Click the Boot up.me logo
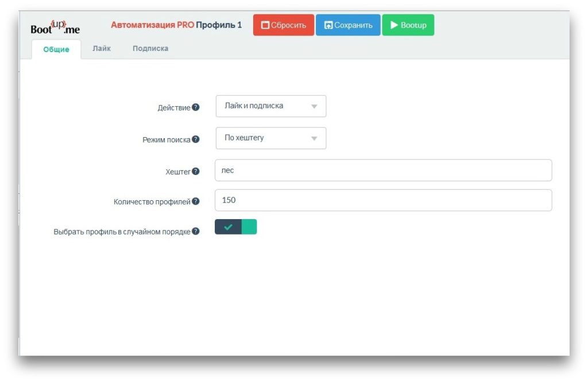Image resolution: width=588 pixels, height=382 pixels. [55, 27]
